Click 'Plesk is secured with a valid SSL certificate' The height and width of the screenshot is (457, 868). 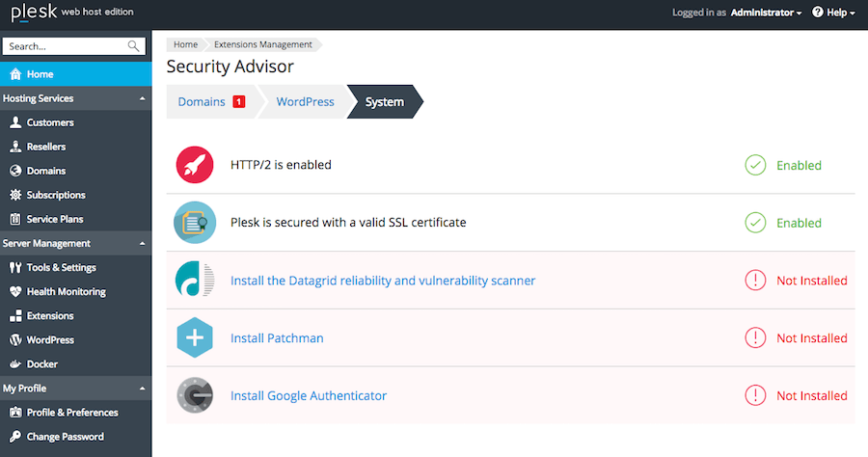click(x=348, y=223)
